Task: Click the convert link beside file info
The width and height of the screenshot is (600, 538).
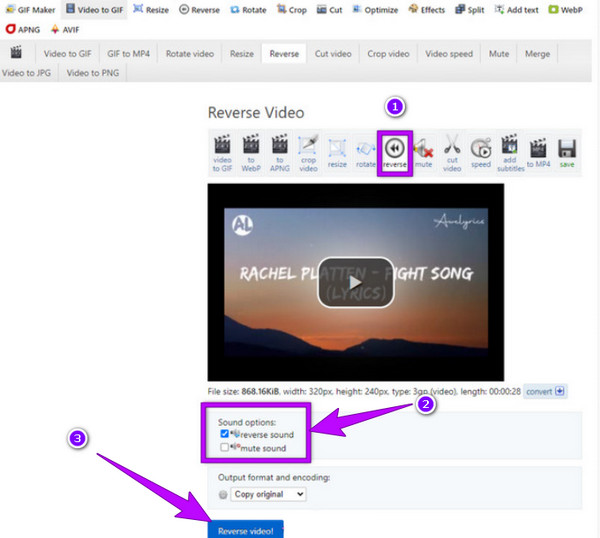Action: coord(545,391)
